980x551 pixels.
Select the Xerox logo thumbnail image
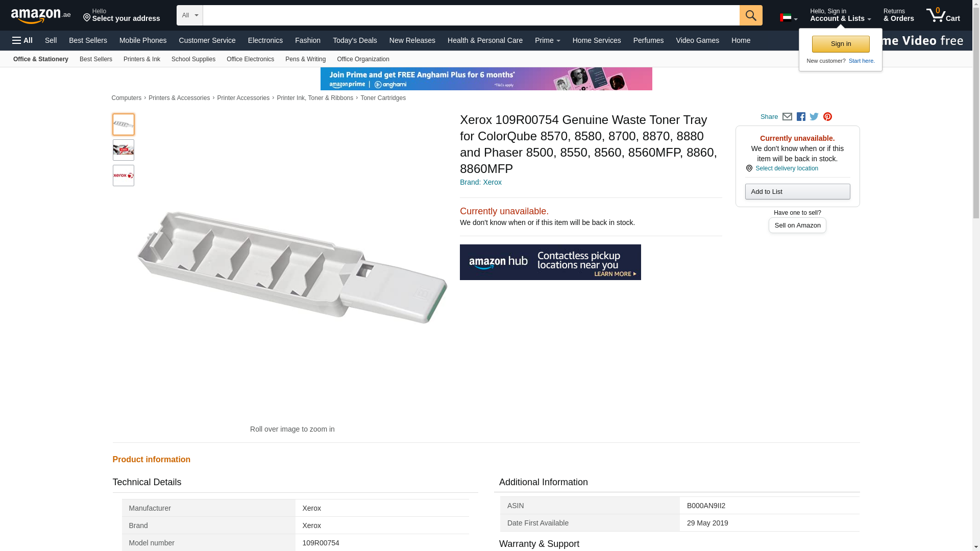123,176
